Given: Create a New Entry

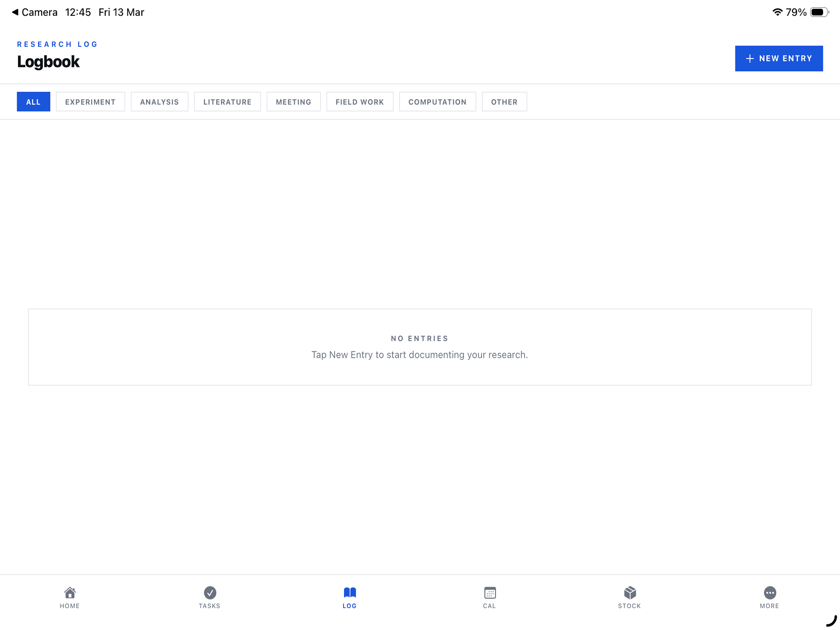Looking at the screenshot, I should point(779,58).
